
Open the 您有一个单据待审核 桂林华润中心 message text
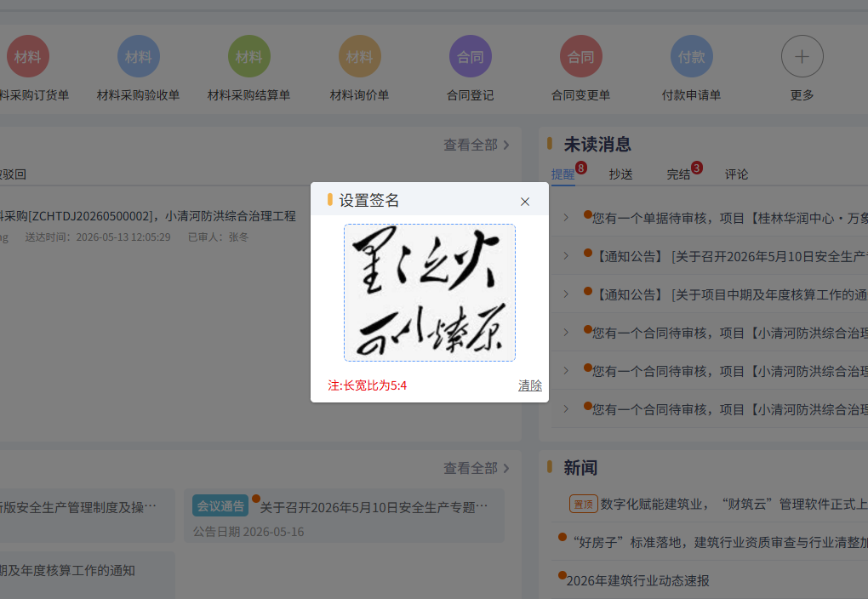729,218
